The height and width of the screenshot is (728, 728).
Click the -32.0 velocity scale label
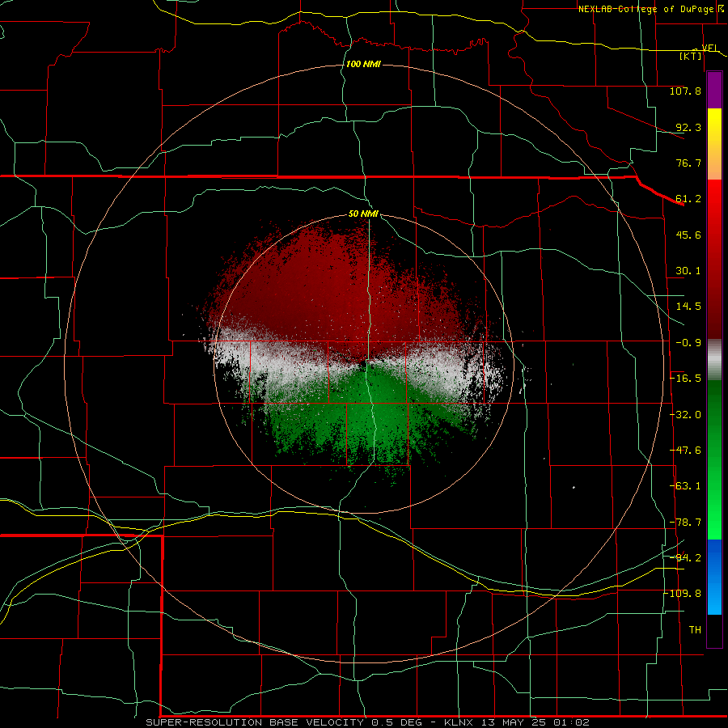click(685, 415)
